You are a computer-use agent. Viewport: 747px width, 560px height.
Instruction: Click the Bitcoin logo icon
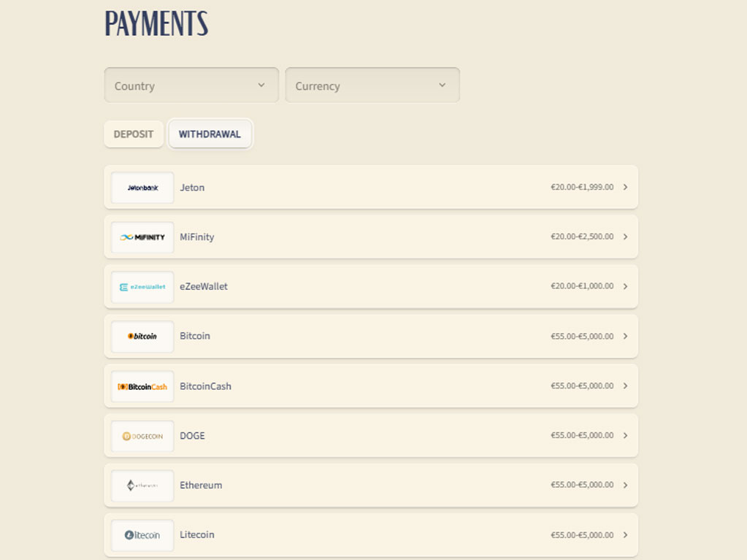pos(142,337)
